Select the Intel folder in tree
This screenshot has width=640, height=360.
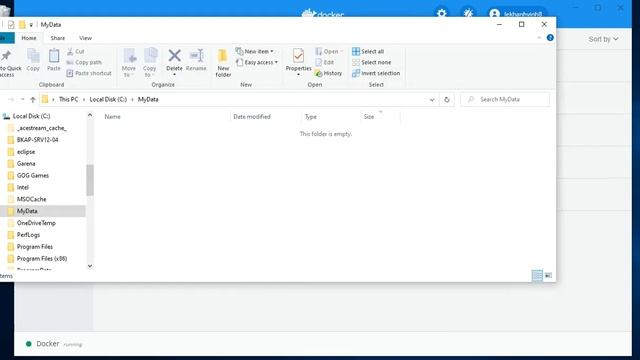tap(22, 187)
